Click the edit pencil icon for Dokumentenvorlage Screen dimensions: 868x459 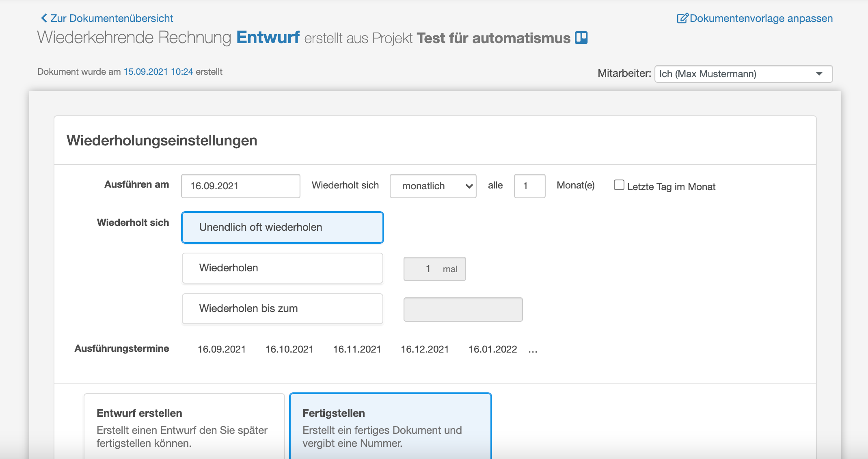(x=682, y=18)
